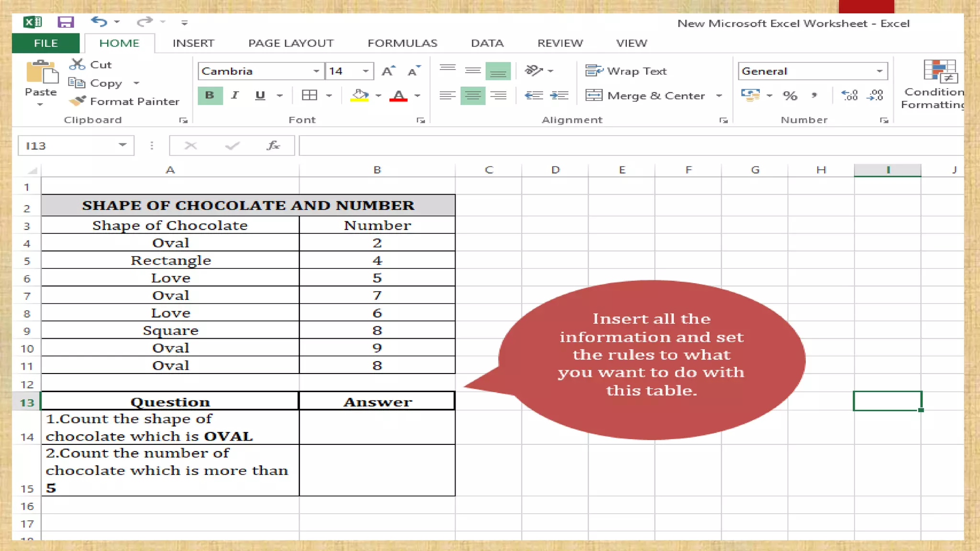Click the Select All corner triangle
Image resolution: width=980 pixels, height=551 pixels.
pos(32,170)
